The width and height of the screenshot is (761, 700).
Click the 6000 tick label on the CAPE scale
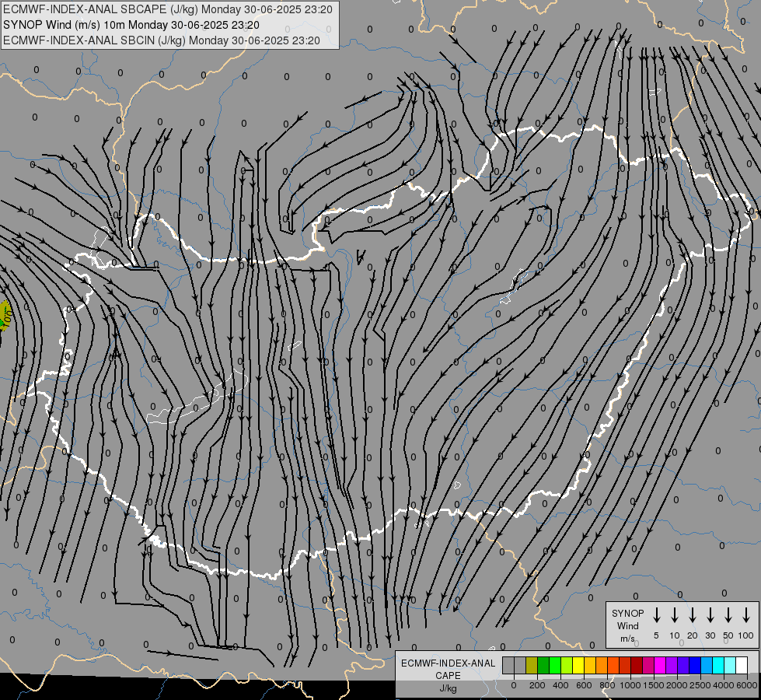(x=747, y=685)
